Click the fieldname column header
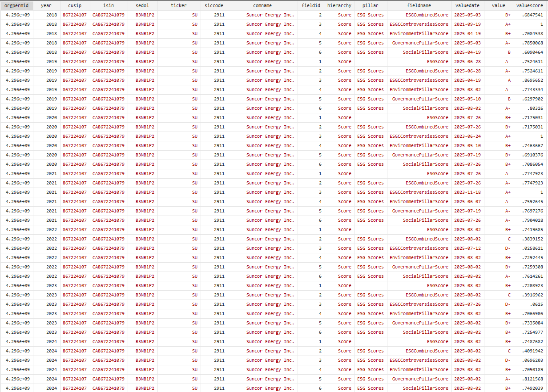The height and width of the screenshot is (392, 548). click(x=419, y=5)
